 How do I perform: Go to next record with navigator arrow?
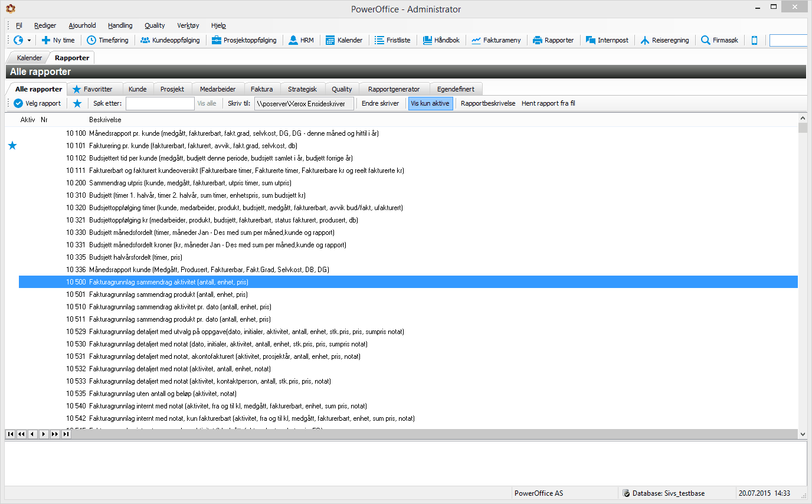44,434
